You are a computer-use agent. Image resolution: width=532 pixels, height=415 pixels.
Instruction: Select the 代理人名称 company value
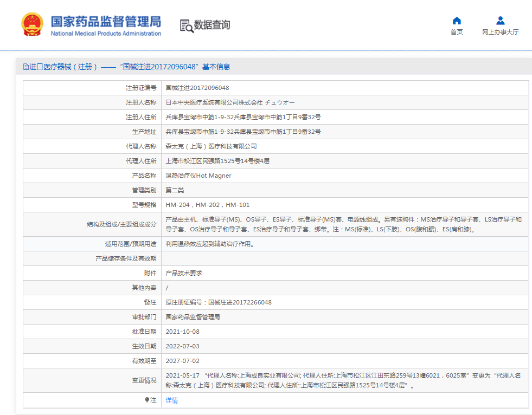coord(211,146)
